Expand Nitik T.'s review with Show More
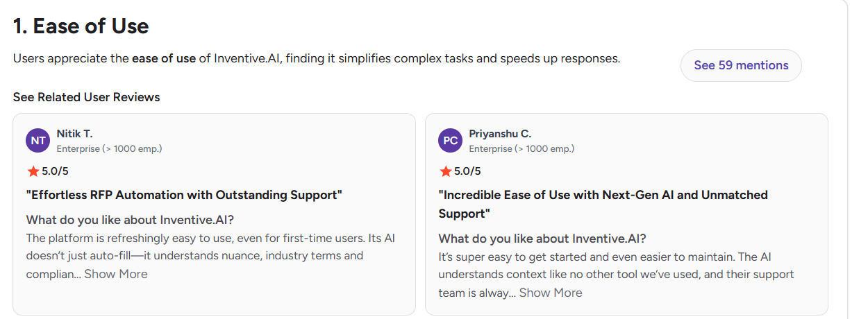The width and height of the screenshot is (868, 319). [x=116, y=274]
